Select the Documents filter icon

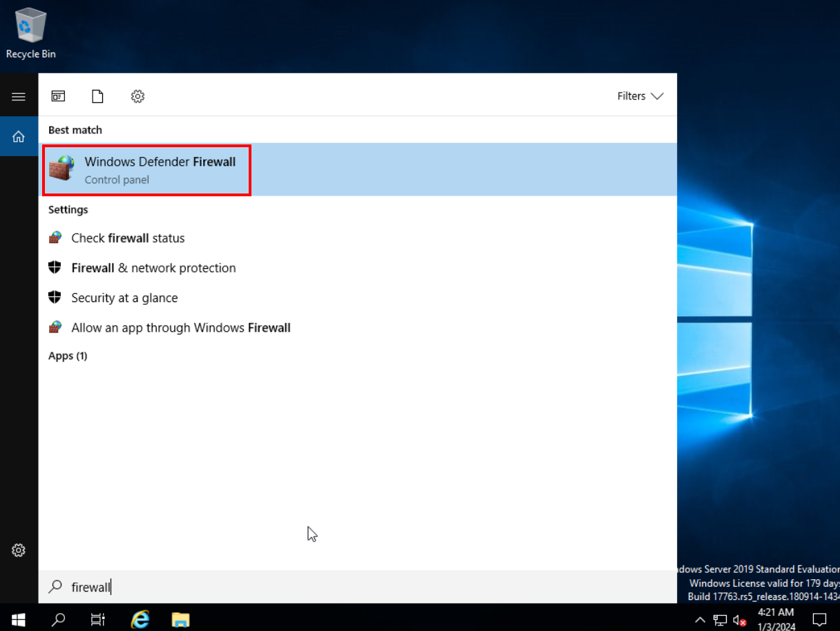coord(97,96)
